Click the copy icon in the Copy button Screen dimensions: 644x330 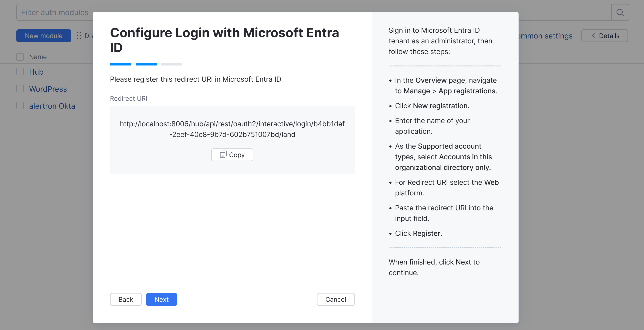[x=223, y=155]
